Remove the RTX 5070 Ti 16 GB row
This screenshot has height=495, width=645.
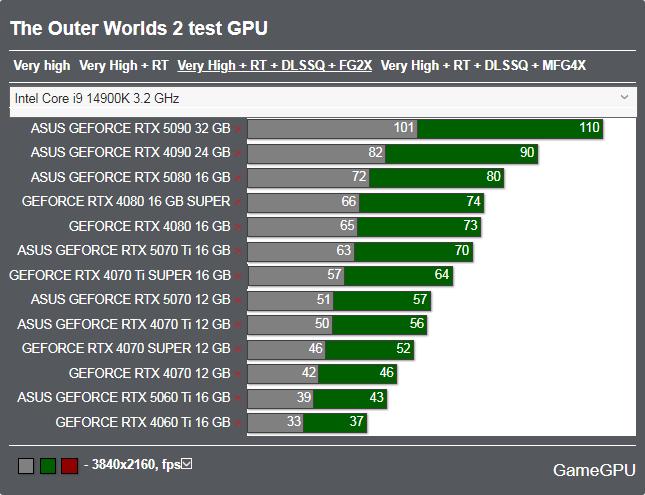[x=238, y=251]
